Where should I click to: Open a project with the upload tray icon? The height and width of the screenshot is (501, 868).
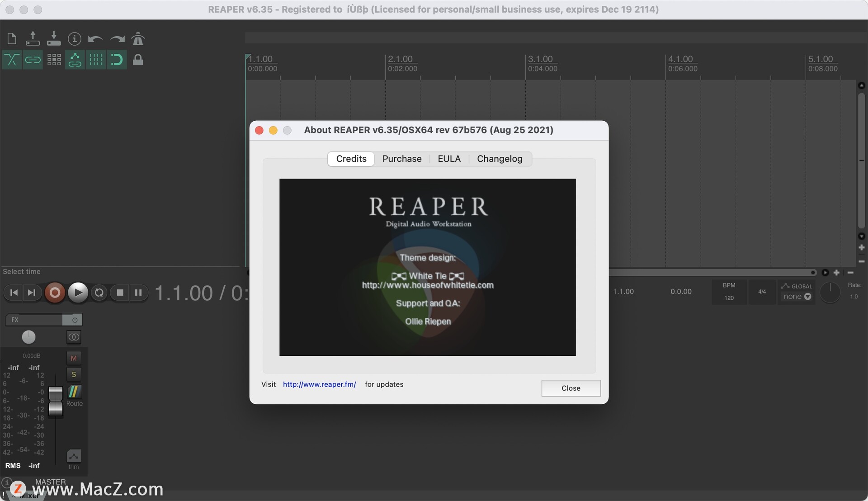coord(33,39)
